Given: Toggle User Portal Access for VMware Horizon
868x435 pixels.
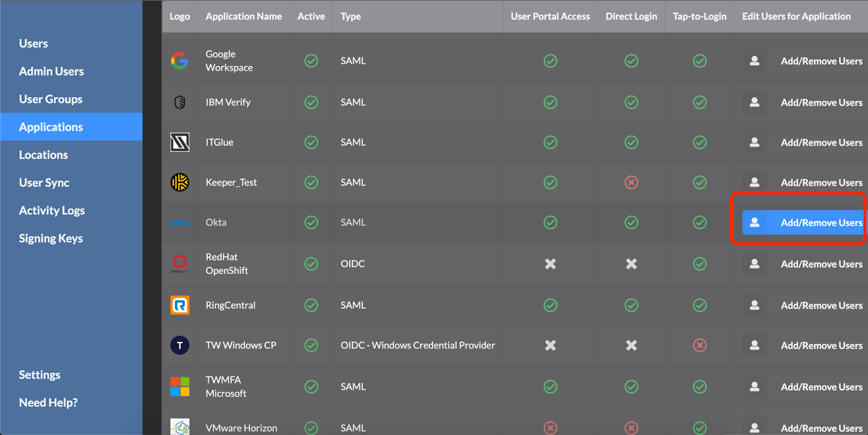Looking at the screenshot, I should click(551, 428).
